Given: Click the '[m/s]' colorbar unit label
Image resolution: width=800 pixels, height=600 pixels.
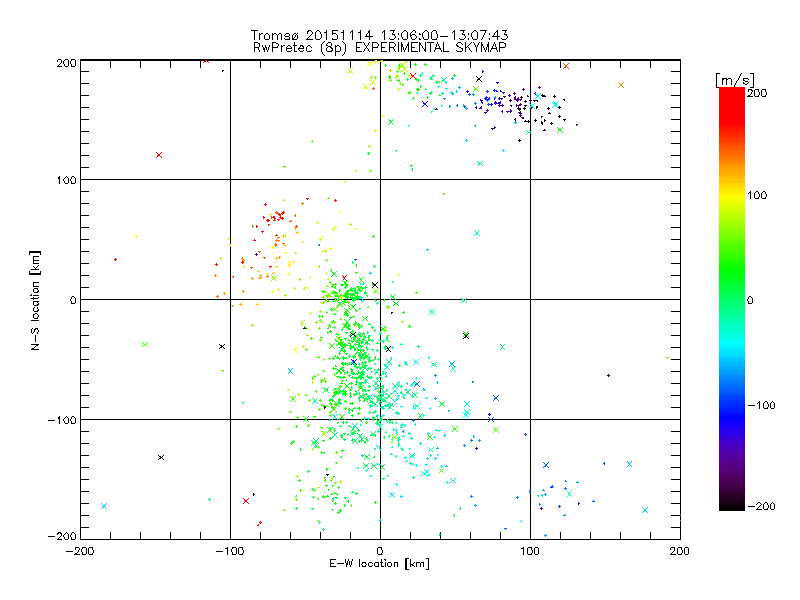Looking at the screenshot, I should pyautogui.click(x=735, y=81).
